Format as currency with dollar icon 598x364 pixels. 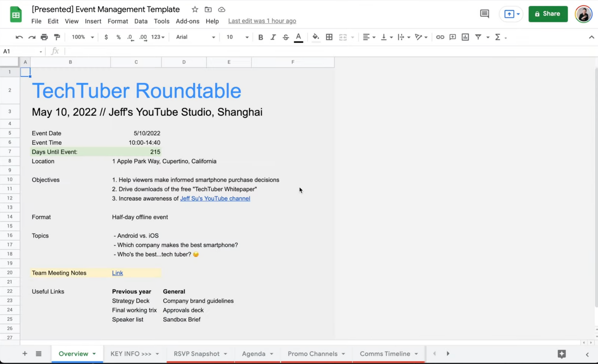pyautogui.click(x=106, y=37)
